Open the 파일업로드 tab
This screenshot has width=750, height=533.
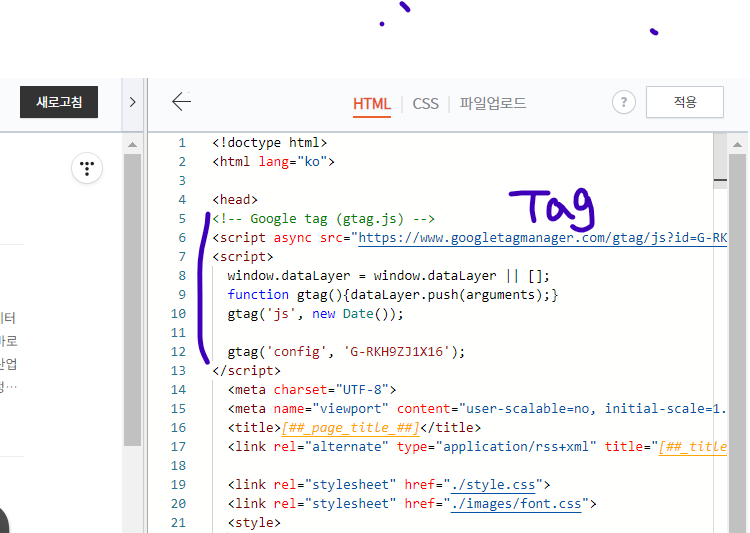[493, 103]
